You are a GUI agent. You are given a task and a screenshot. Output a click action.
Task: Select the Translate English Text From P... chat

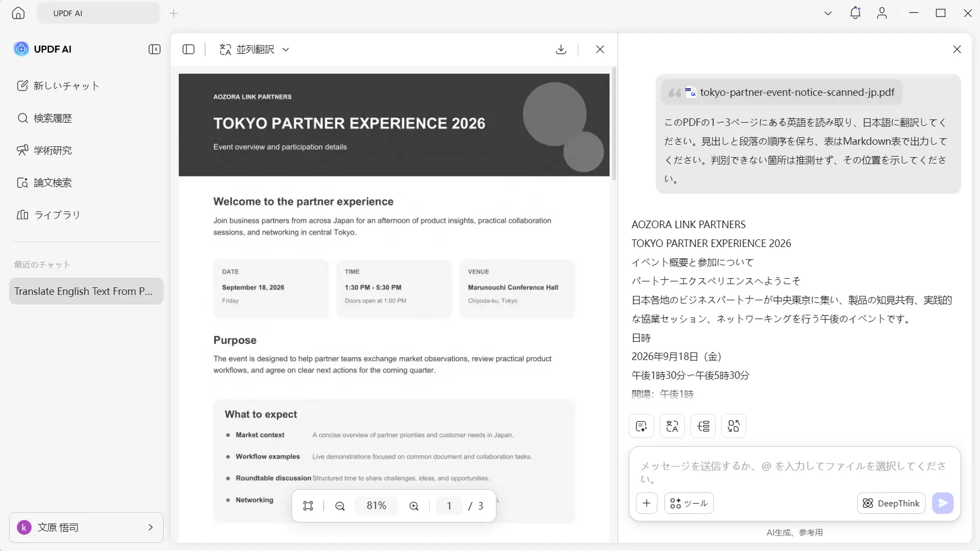[86, 291]
